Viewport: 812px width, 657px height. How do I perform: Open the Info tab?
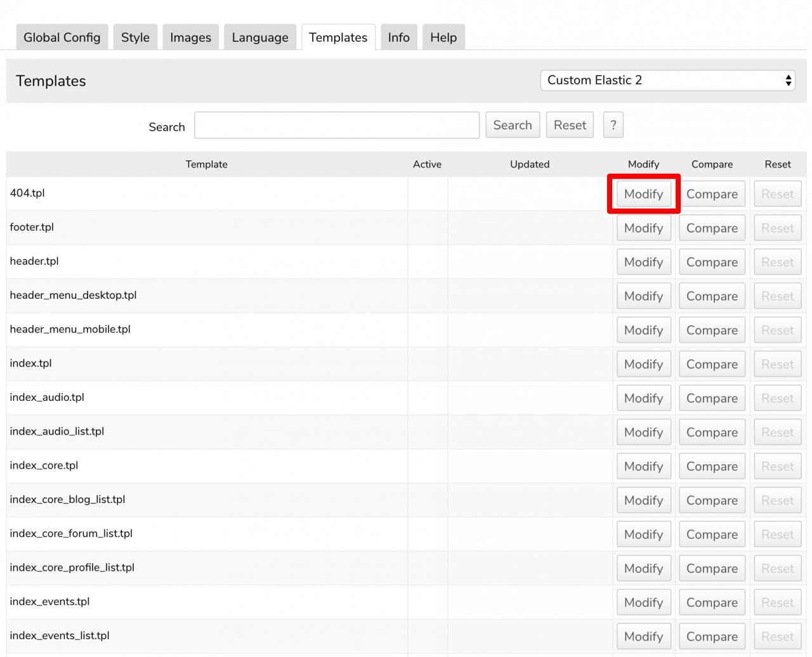click(398, 37)
